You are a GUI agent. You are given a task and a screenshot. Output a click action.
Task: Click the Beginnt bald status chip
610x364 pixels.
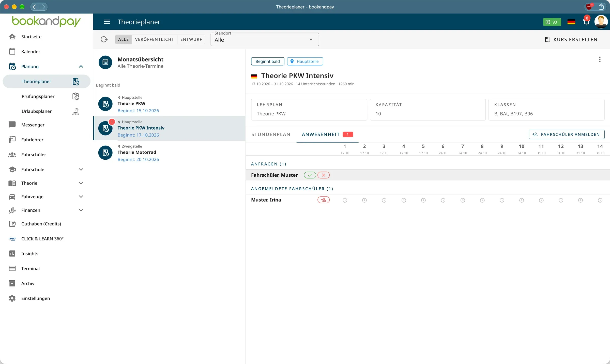(x=267, y=62)
